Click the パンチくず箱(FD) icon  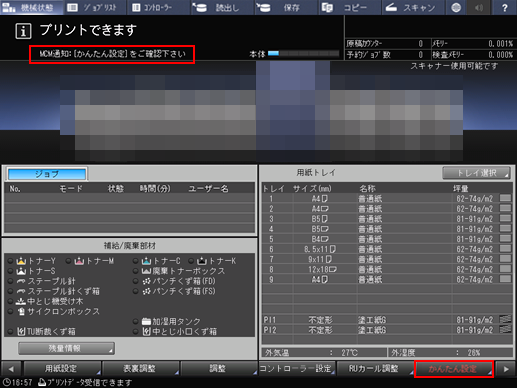click(x=147, y=281)
